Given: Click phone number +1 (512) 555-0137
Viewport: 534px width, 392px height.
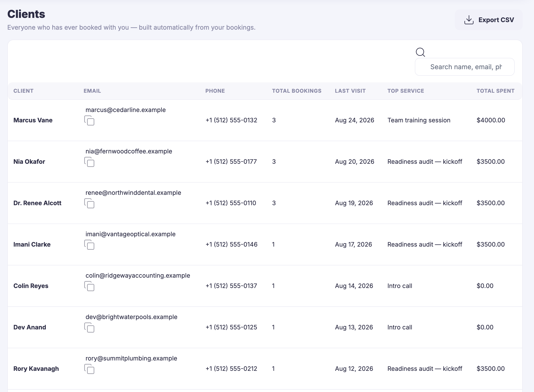Looking at the screenshot, I should (x=231, y=286).
